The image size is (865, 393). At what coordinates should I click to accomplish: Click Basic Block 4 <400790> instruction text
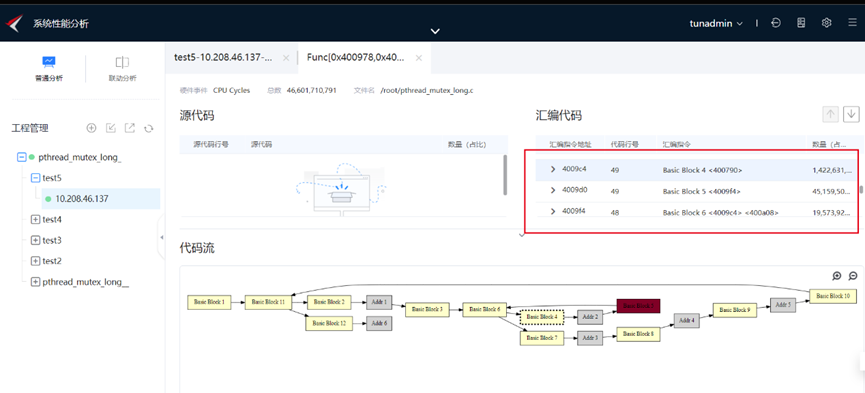(702, 170)
